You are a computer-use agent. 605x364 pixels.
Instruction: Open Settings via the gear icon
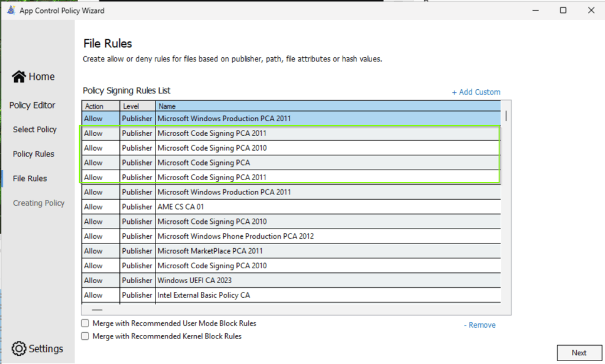[x=19, y=349]
